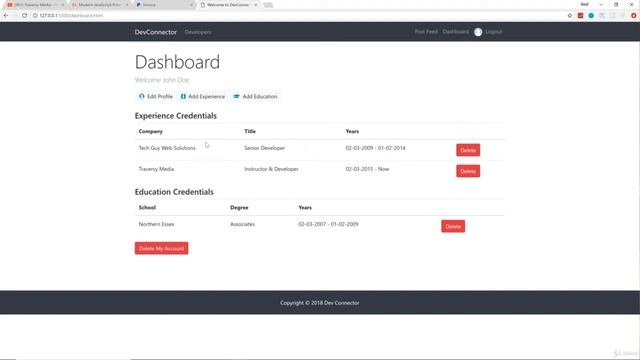Open a new browser tab
Viewport: 640px width, 360px height.
coord(268,5)
